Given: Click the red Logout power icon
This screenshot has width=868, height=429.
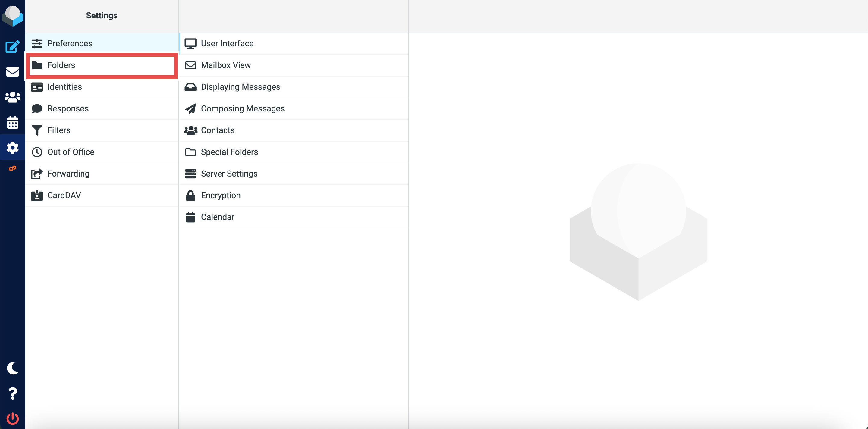Looking at the screenshot, I should tap(12, 418).
